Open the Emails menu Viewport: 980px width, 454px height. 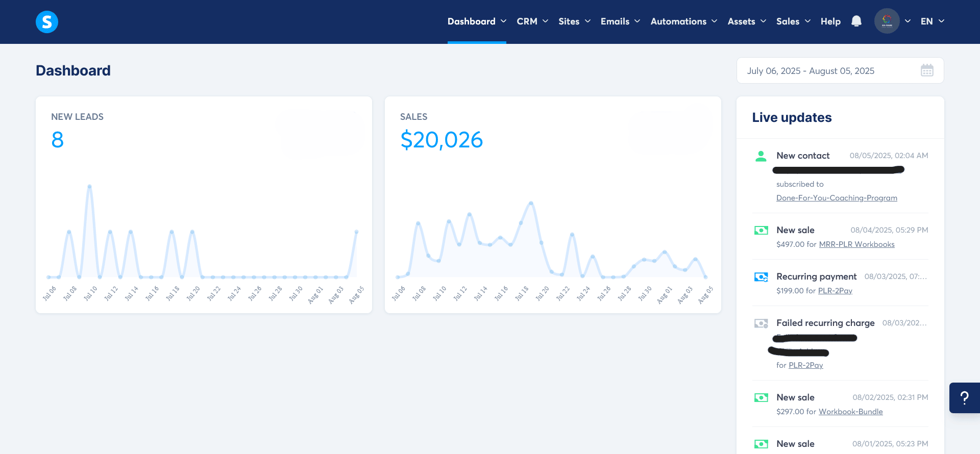pos(620,21)
